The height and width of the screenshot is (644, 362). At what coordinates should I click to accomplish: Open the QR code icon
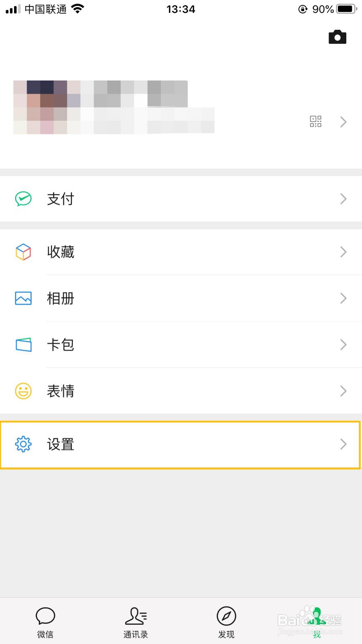coord(316,121)
